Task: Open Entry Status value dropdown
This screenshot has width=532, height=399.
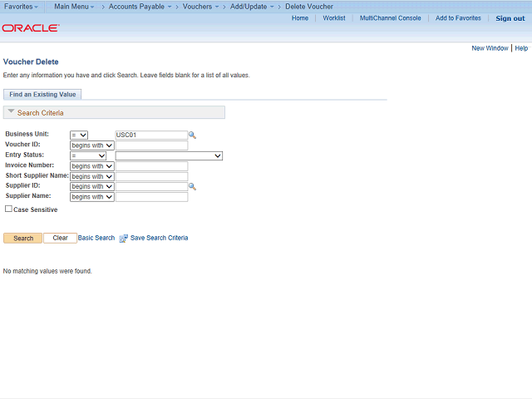Action: coord(169,155)
